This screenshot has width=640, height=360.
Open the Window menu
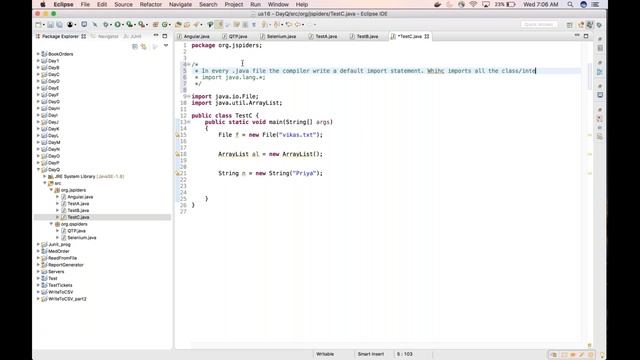coord(278,4)
